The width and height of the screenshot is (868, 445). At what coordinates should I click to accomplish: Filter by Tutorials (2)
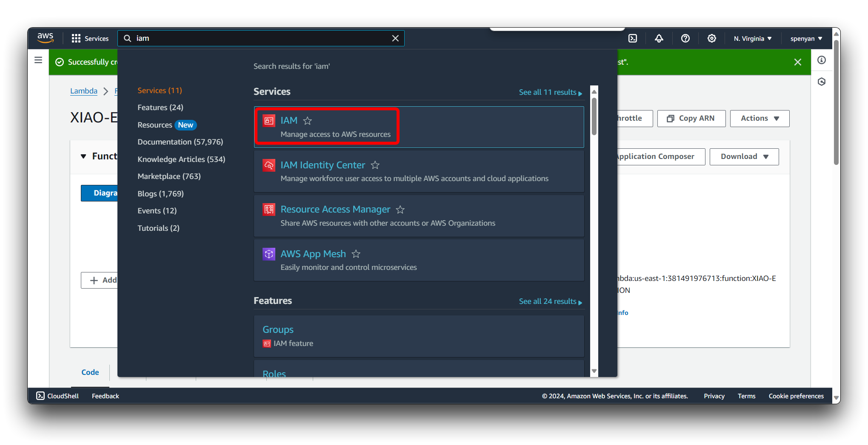click(x=158, y=228)
